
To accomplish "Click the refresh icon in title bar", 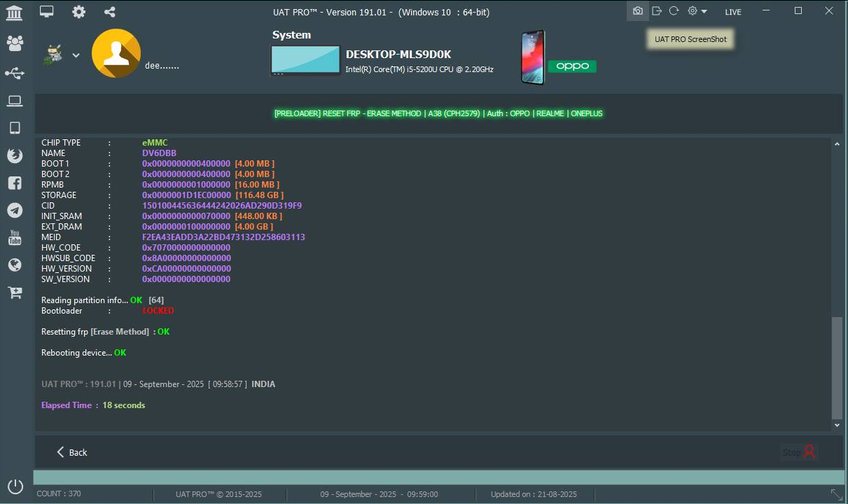I will click(x=674, y=11).
